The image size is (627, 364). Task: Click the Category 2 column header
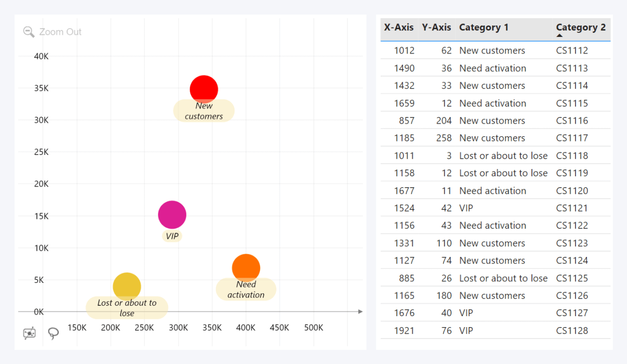point(580,28)
